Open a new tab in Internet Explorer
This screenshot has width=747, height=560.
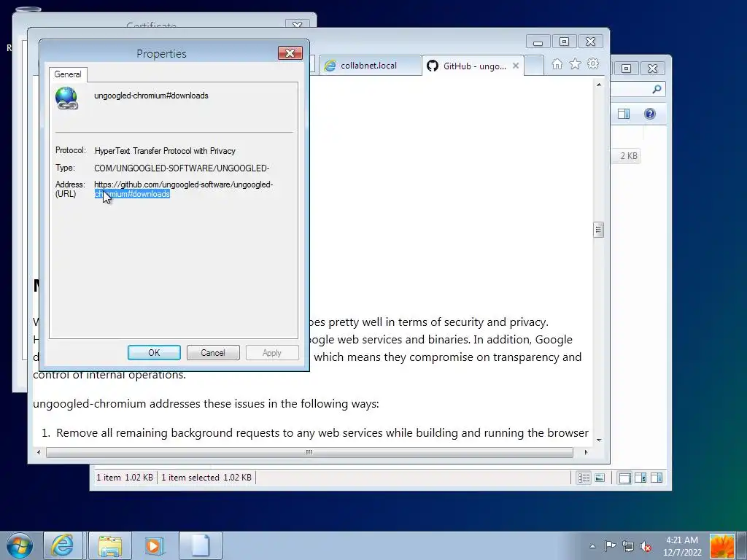click(534, 66)
